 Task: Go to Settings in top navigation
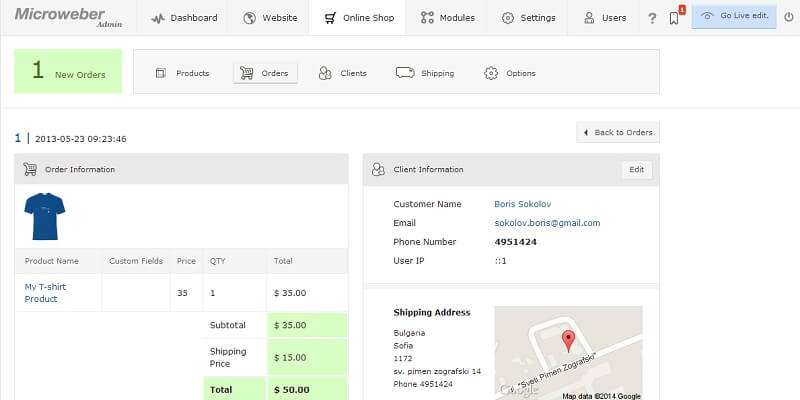click(x=528, y=18)
